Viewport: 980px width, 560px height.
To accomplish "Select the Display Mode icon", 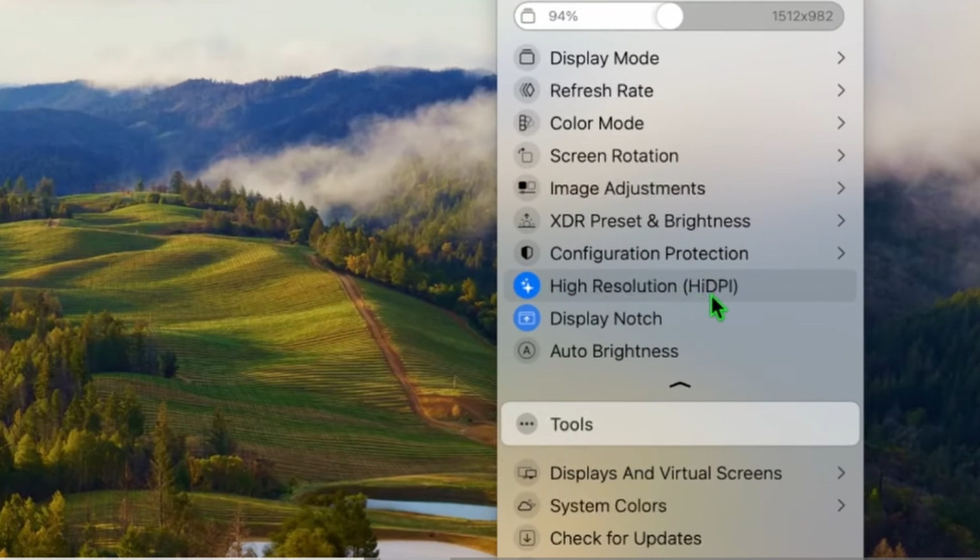I will 527,57.
